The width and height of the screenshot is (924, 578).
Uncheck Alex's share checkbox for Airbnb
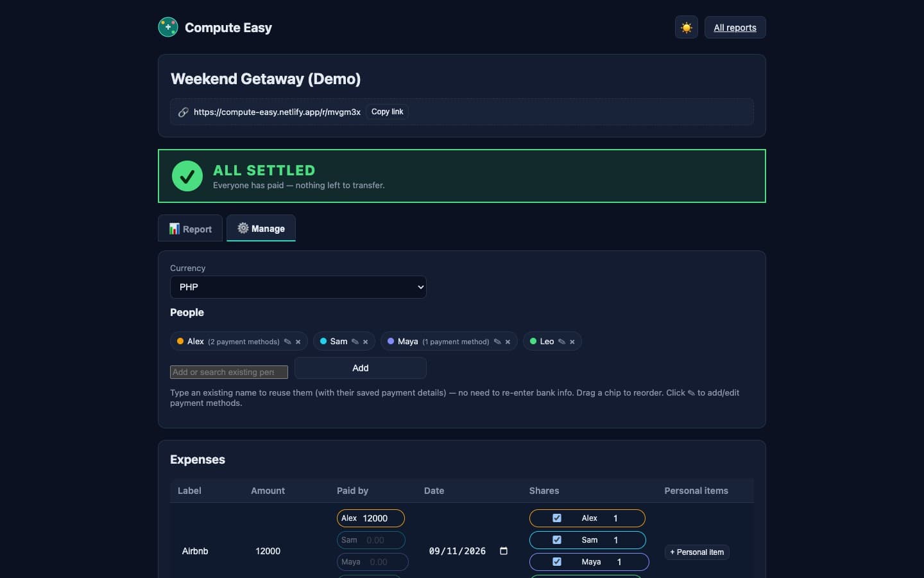557,518
